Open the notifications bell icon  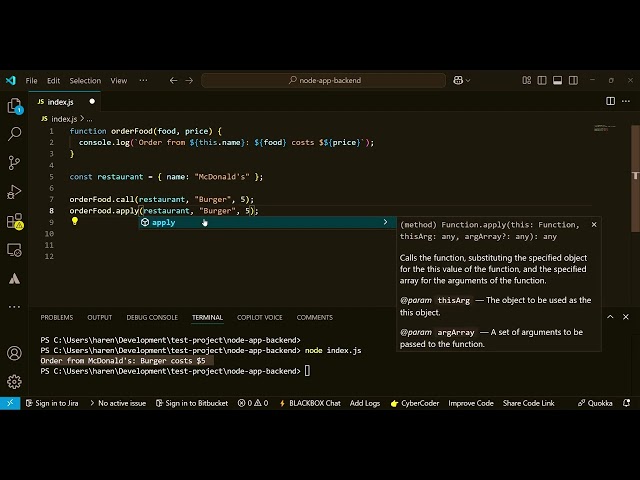pos(627,403)
